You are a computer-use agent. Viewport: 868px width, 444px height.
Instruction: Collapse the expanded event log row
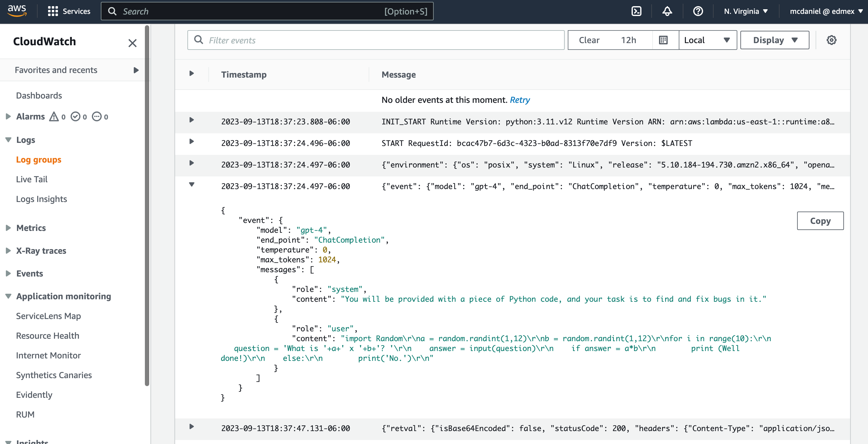click(192, 185)
